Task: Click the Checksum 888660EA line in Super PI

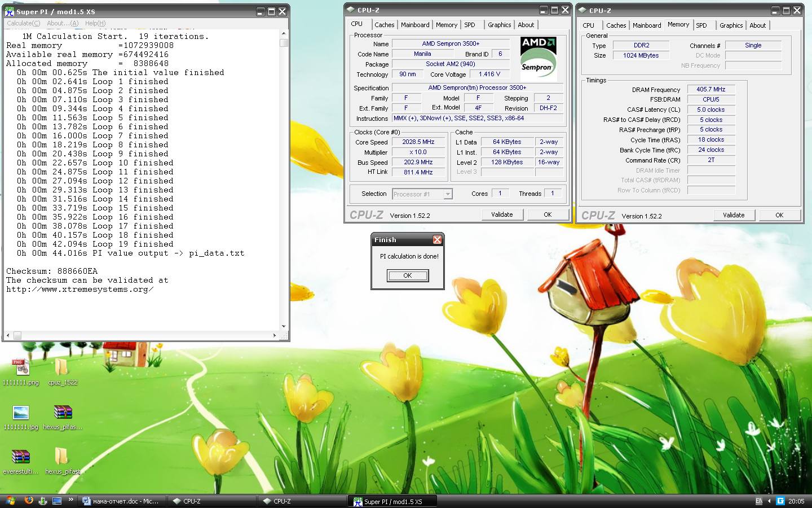Action: tap(52, 271)
